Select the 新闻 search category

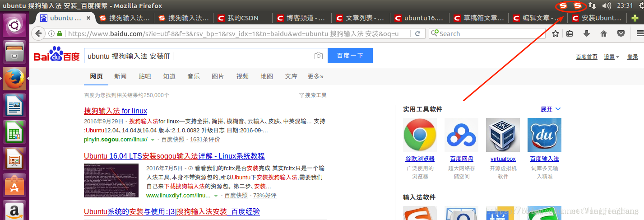pos(120,76)
